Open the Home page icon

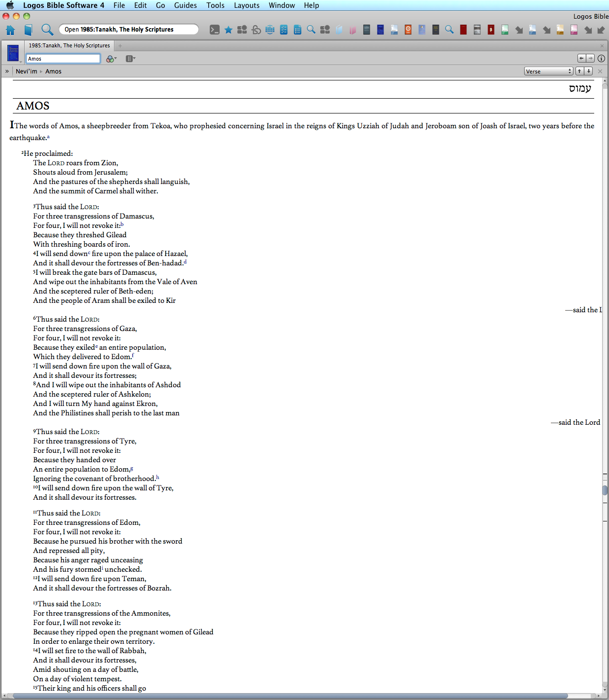coord(10,29)
